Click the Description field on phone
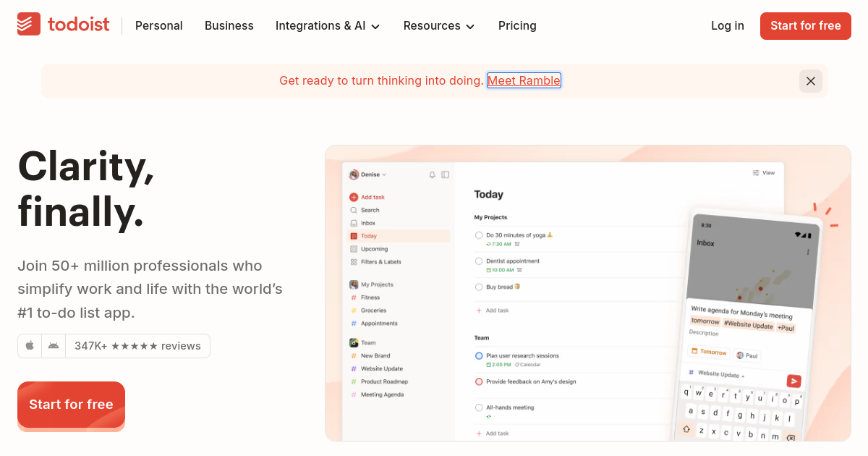Screen dimensions: 868x456 pos(704,333)
